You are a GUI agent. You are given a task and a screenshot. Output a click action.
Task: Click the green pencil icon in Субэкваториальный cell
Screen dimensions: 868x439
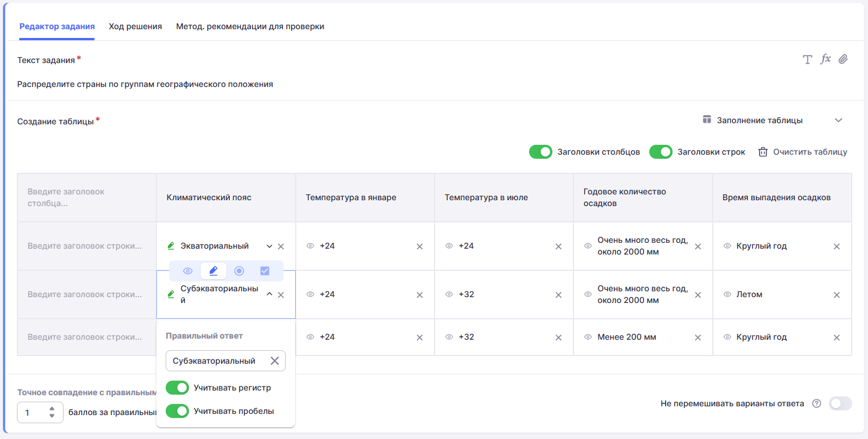[171, 294]
